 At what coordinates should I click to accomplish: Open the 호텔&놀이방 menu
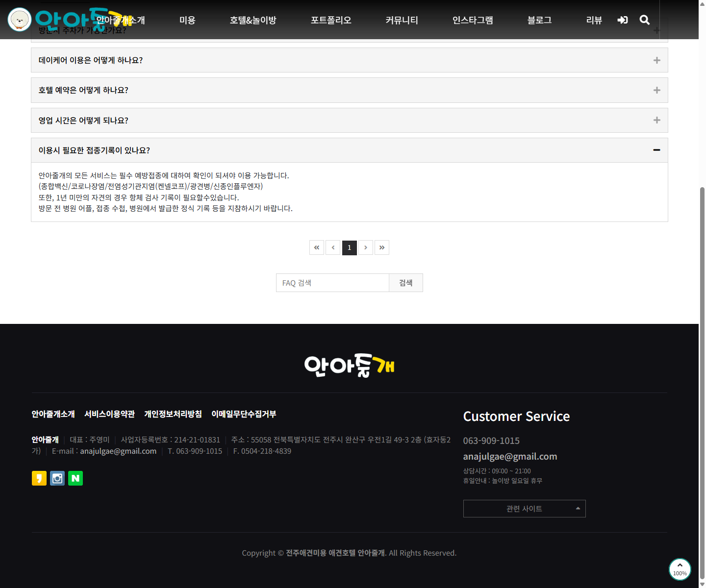click(253, 20)
